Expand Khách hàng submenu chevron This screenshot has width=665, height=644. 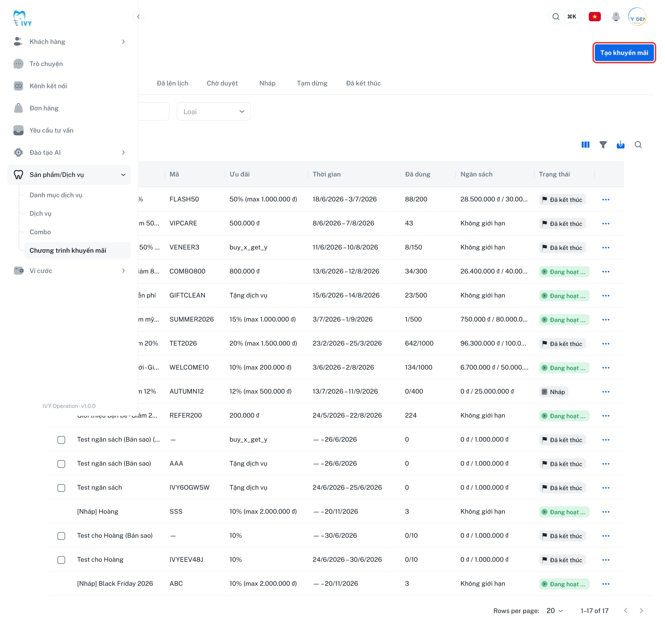124,41
